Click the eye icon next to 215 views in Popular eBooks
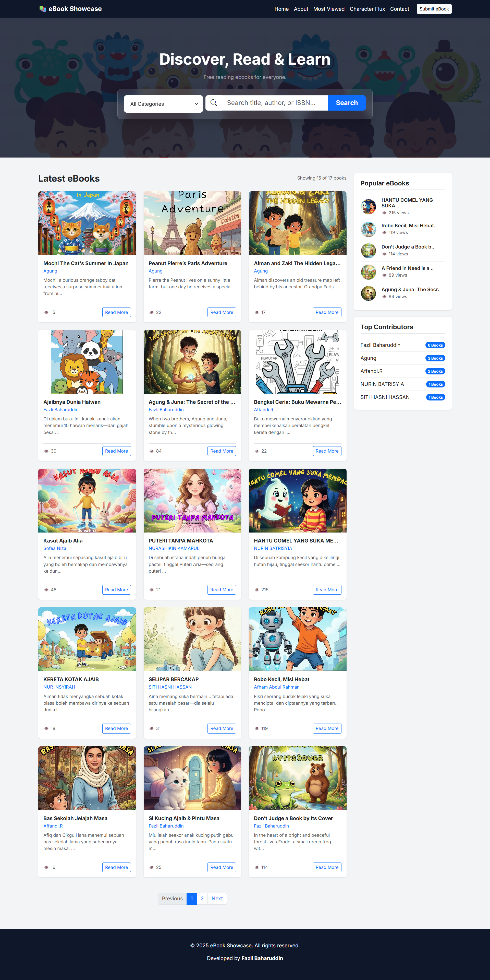Image resolution: width=490 pixels, height=980 pixels. pos(384,213)
